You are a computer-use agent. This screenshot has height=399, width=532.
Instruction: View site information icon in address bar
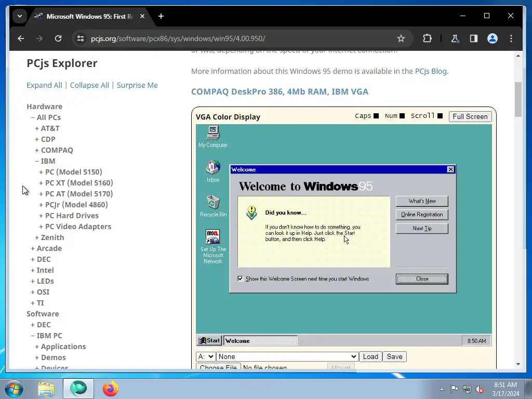click(81, 38)
